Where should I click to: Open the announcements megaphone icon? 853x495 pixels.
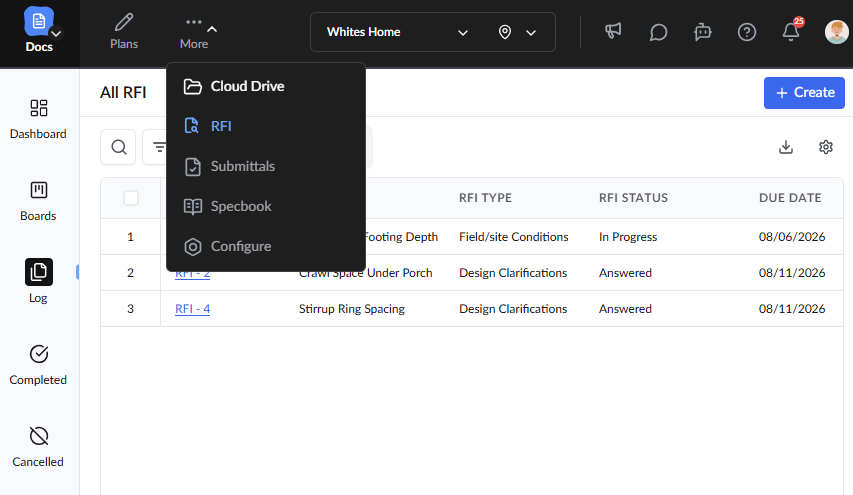(x=613, y=31)
